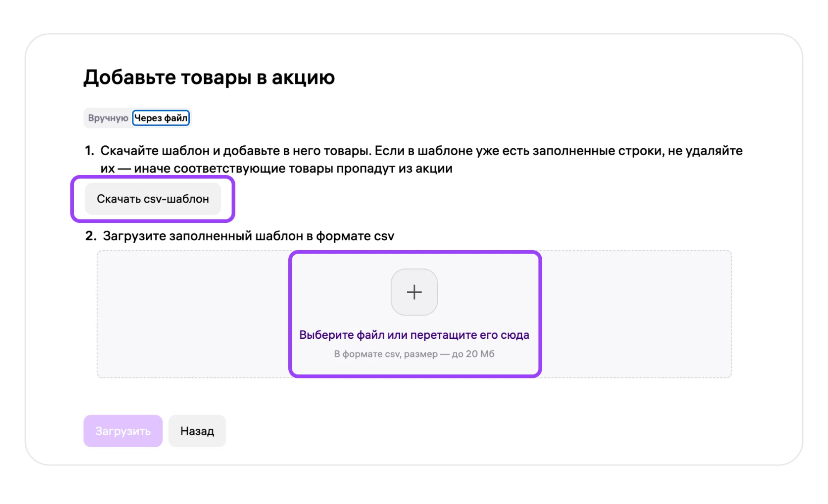Go back with the Назад button
This screenshot has height=504, width=828.
pyautogui.click(x=197, y=431)
